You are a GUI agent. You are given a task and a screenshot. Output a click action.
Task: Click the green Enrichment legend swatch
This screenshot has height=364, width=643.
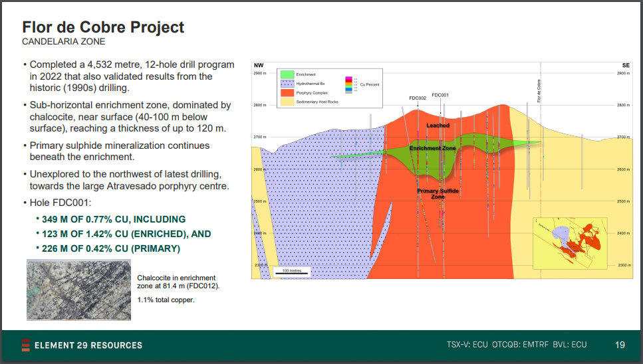287,74
